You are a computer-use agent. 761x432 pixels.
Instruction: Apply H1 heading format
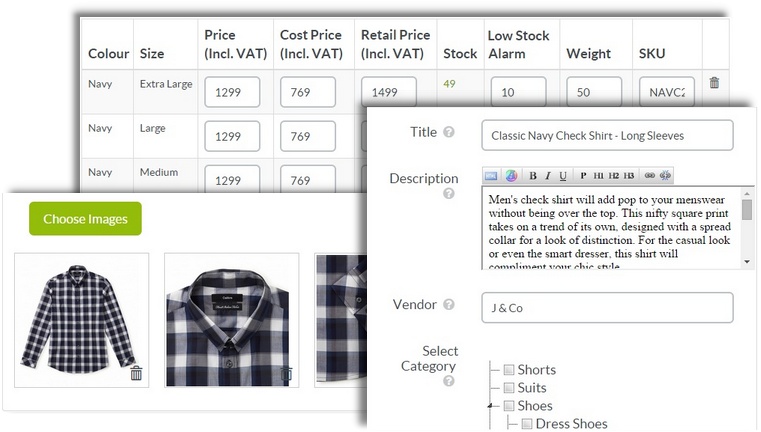[x=598, y=176]
